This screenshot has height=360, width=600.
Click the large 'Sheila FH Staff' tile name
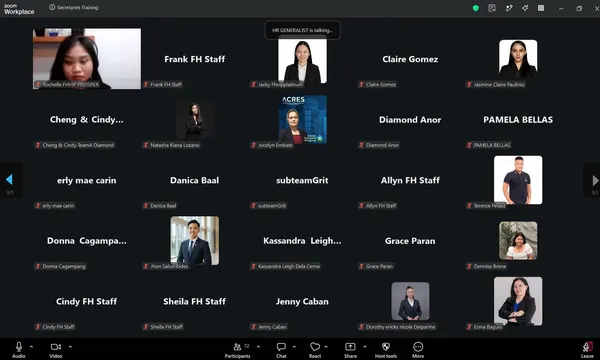tap(194, 301)
